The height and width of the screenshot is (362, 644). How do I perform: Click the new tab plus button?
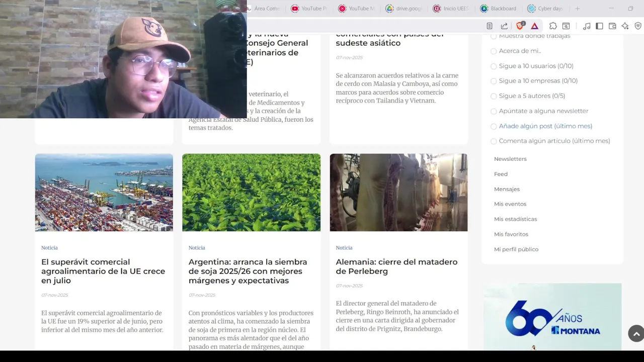coord(578,9)
